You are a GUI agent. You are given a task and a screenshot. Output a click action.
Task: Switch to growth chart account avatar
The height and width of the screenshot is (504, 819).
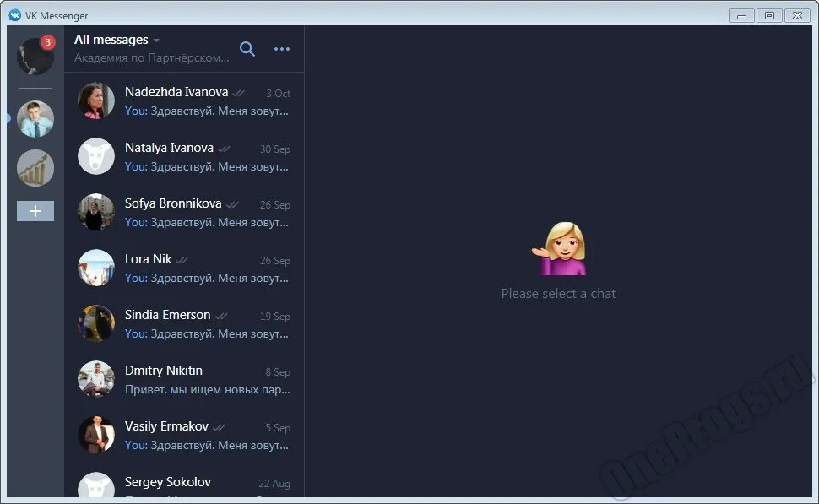pos(35,168)
